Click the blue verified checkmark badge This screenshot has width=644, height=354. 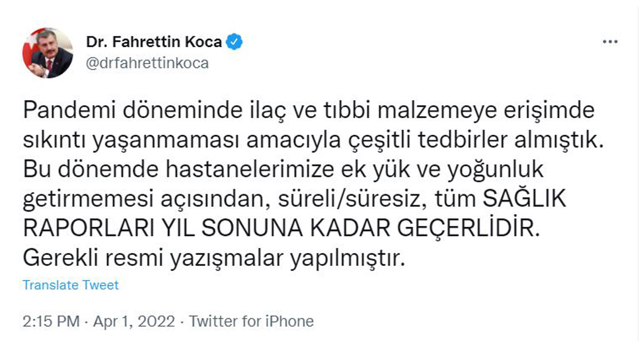coord(234,42)
